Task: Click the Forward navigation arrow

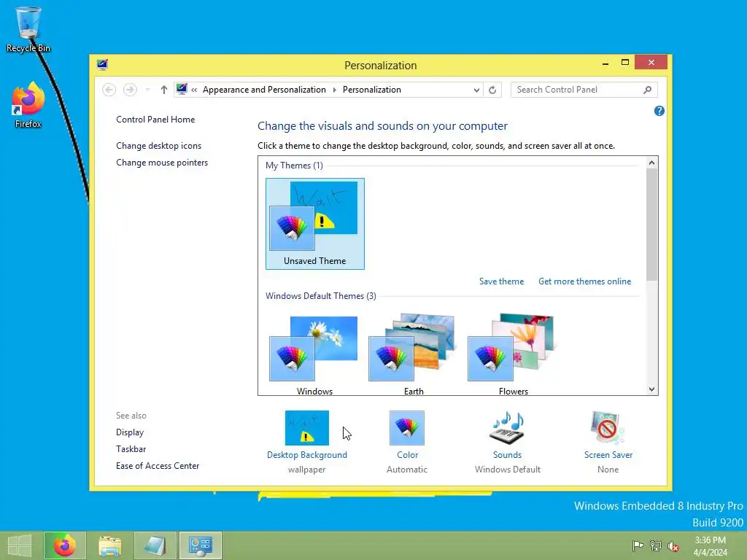Action: coord(130,90)
